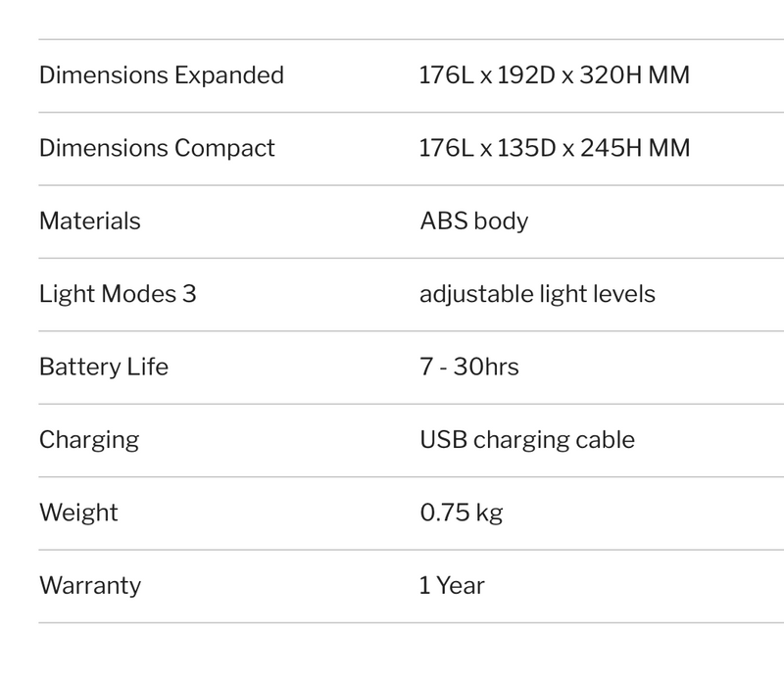Select the USB charging cable text
This screenshot has width=784, height=686.
527,440
